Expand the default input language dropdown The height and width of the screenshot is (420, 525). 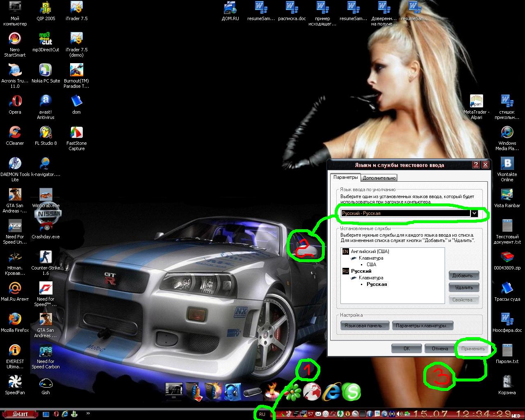coord(474,213)
